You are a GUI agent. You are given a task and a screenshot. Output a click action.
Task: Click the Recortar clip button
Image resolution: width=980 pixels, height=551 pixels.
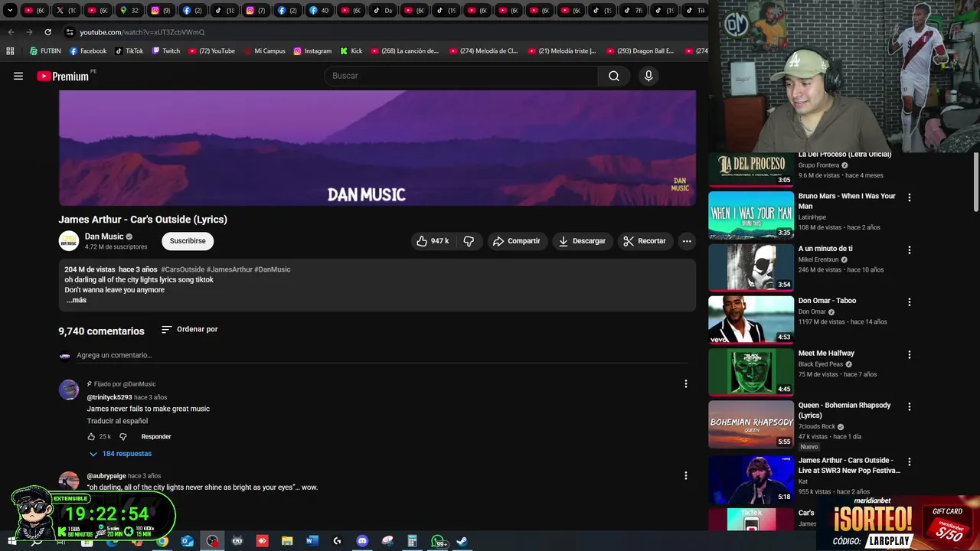(645, 241)
